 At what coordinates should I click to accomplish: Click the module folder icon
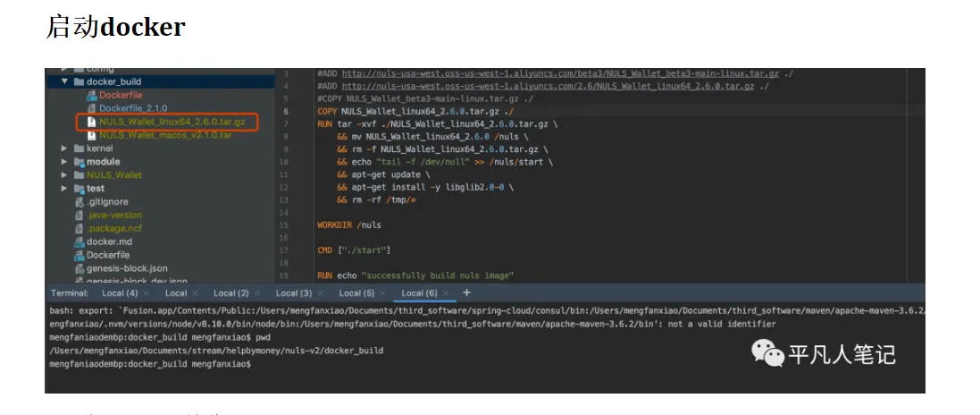(79, 162)
